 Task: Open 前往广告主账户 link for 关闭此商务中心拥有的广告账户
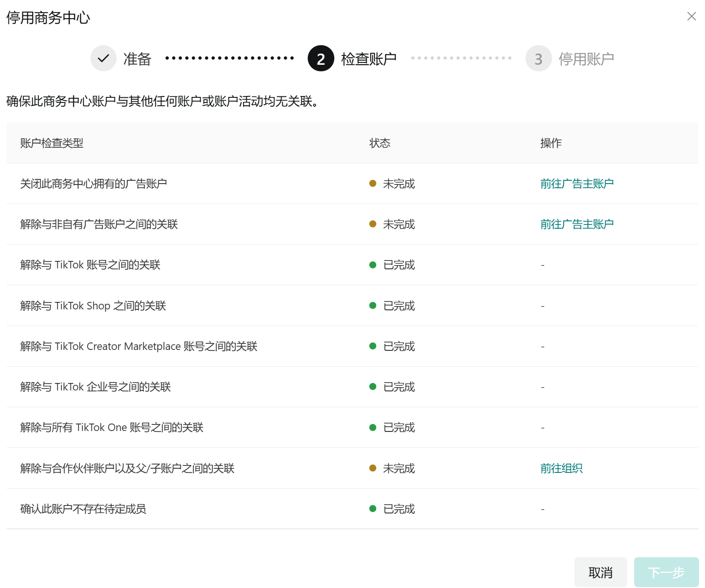pos(577,184)
